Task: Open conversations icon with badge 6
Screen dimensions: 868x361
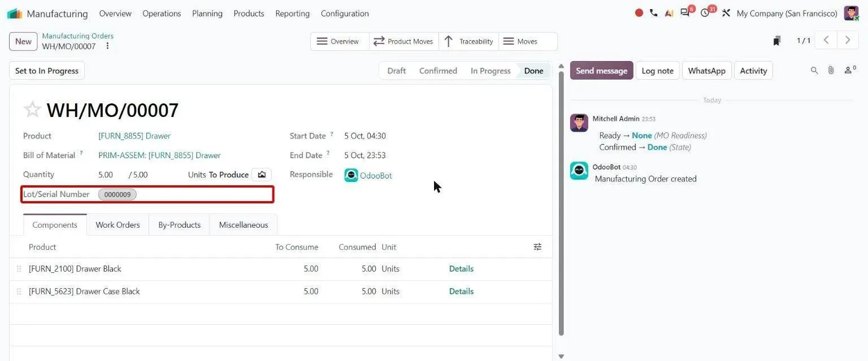Action: pos(685,13)
